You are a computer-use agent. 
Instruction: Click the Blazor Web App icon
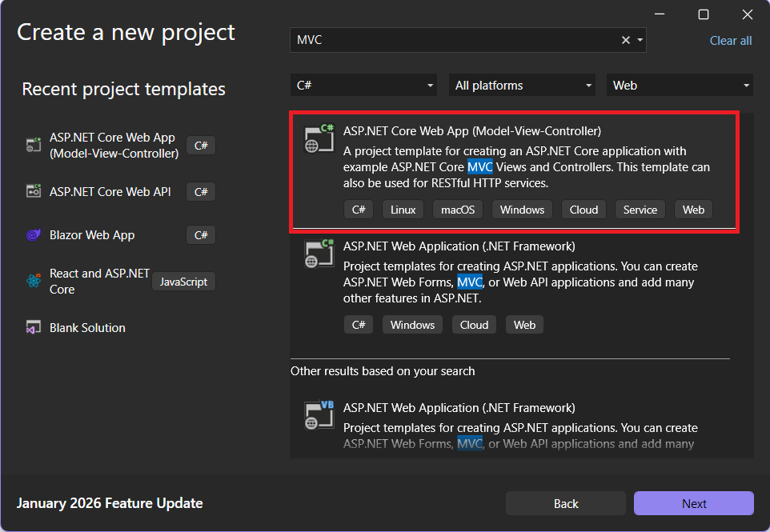pyautogui.click(x=34, y=235)
